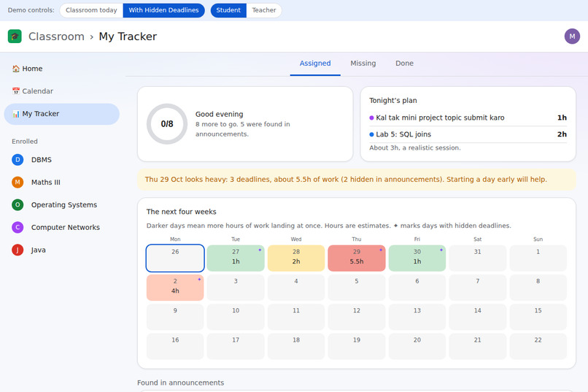The image size is (588, 392).
Task: Switch demo to Classroom today
Action: click(91, 10)
